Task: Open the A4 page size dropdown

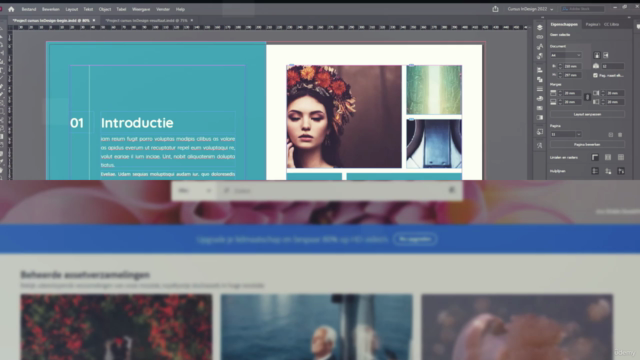Action: pyautogui.click(x=566, y=55)
